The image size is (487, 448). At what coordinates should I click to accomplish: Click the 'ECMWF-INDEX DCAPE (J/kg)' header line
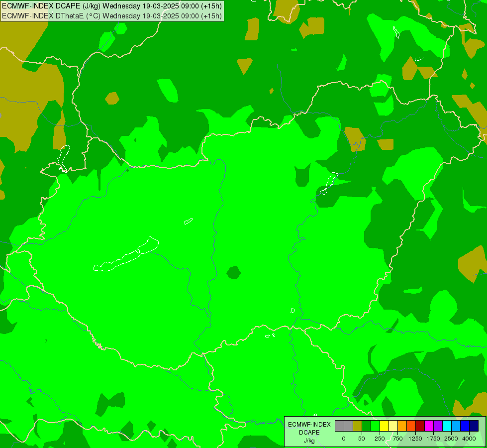tap(112, 6)
